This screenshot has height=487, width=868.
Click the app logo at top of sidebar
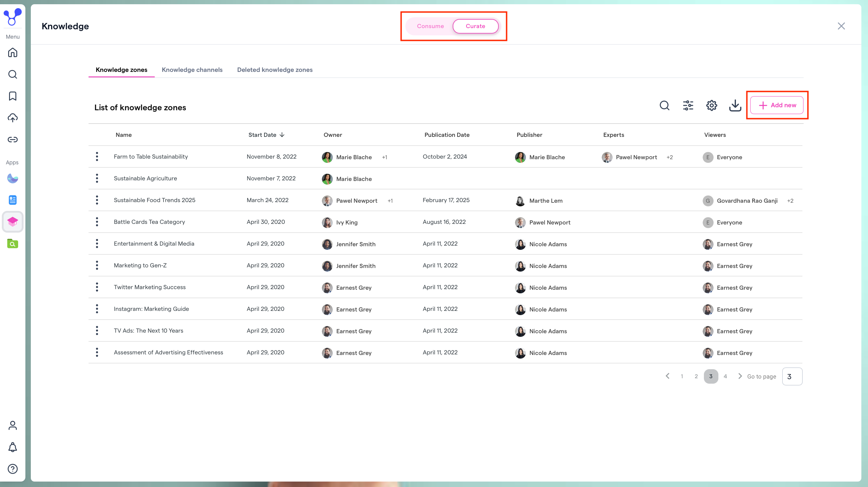pos(12,17)
